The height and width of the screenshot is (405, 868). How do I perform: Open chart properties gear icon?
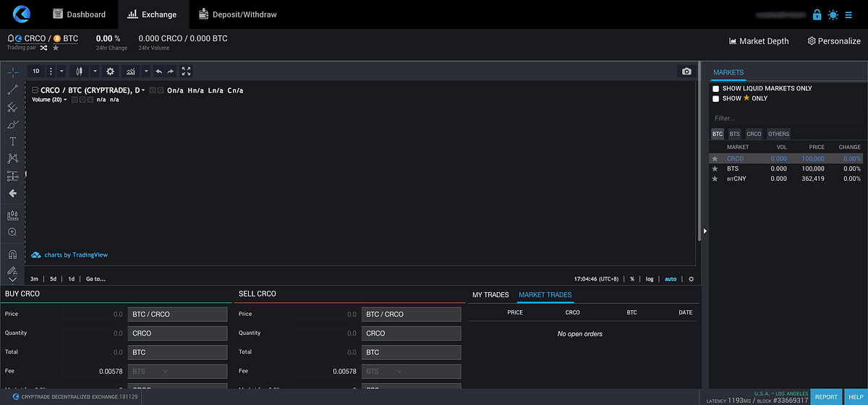(110, 72)
